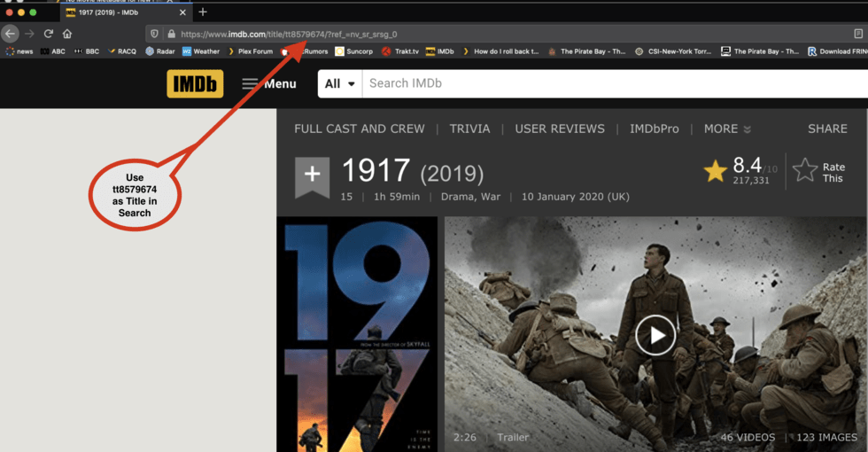
Task: Open the Radar bookmark
Action: [x=160, y=51]
